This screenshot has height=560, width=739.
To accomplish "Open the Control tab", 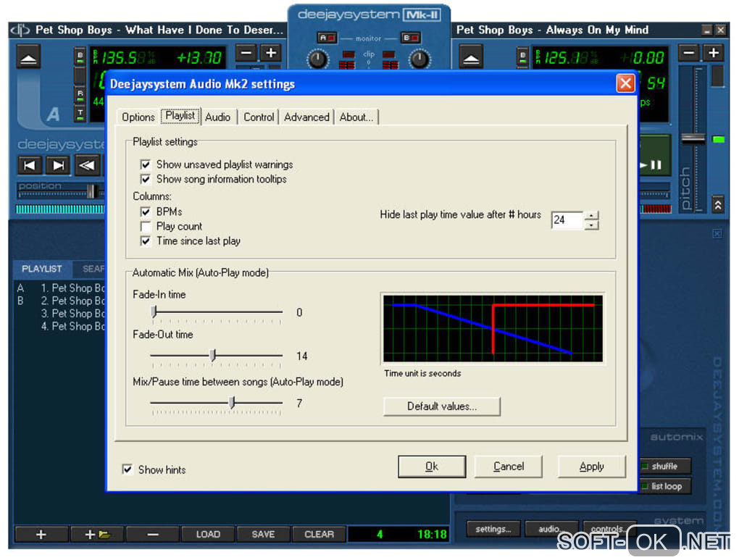I will pos(259,117).
